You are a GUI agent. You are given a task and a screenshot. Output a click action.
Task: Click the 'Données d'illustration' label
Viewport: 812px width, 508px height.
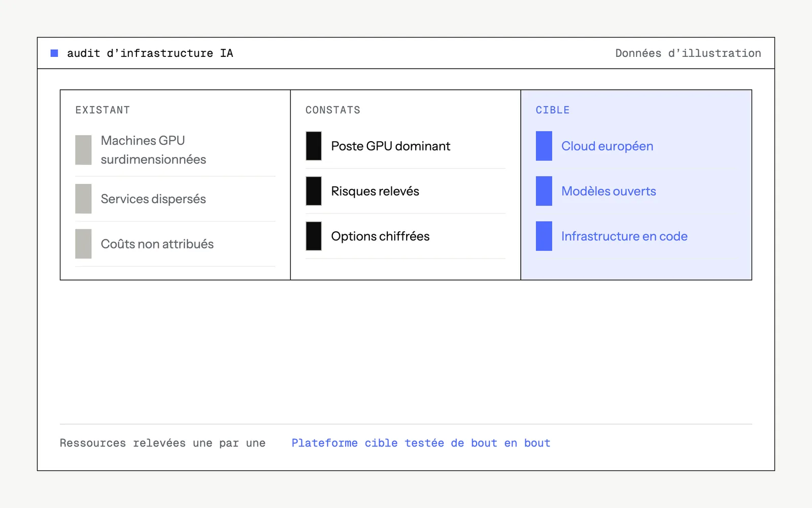pyautogui.click(x=688, y=53)
